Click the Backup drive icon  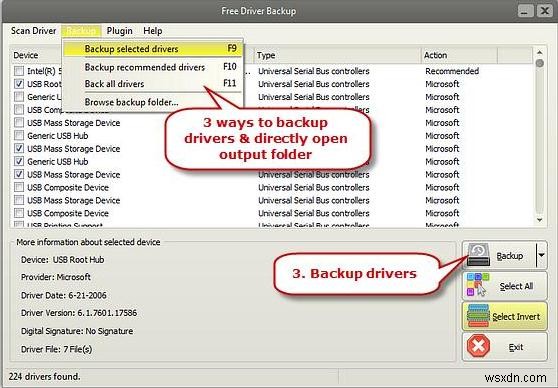tap(478, 255)
